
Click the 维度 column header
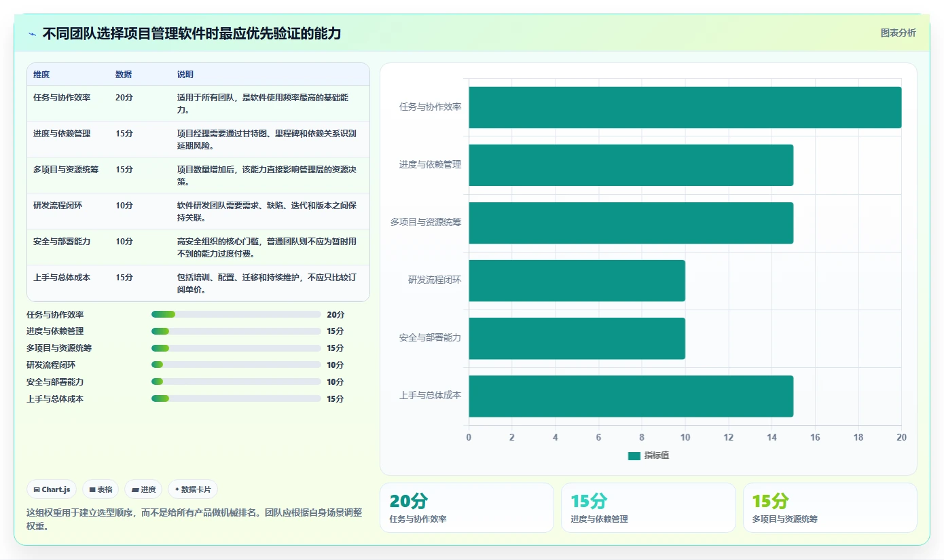(41, 75)
